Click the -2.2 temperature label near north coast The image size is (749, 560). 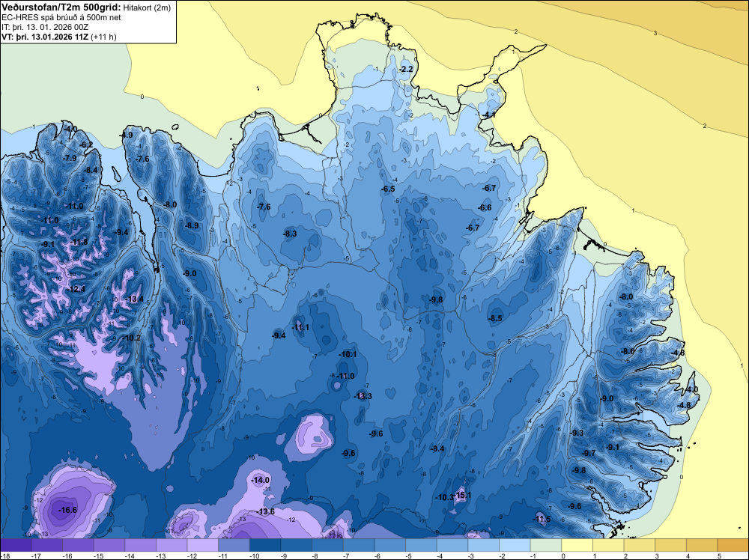pos(405,69)
